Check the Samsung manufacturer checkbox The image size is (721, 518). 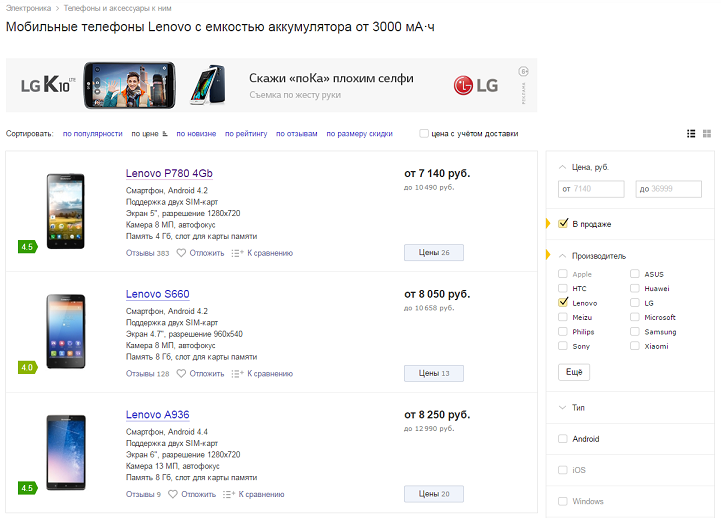[635, 331]
